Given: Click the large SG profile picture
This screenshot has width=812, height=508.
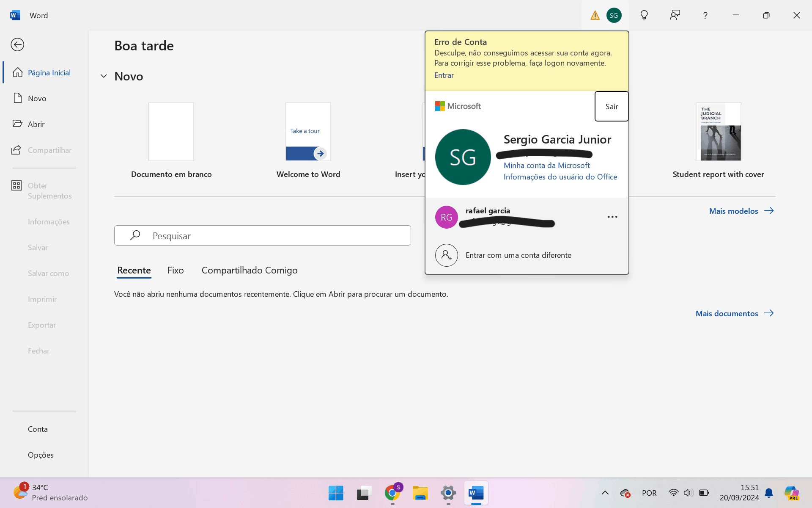Looking at the screenshot, I should [463, 157].
